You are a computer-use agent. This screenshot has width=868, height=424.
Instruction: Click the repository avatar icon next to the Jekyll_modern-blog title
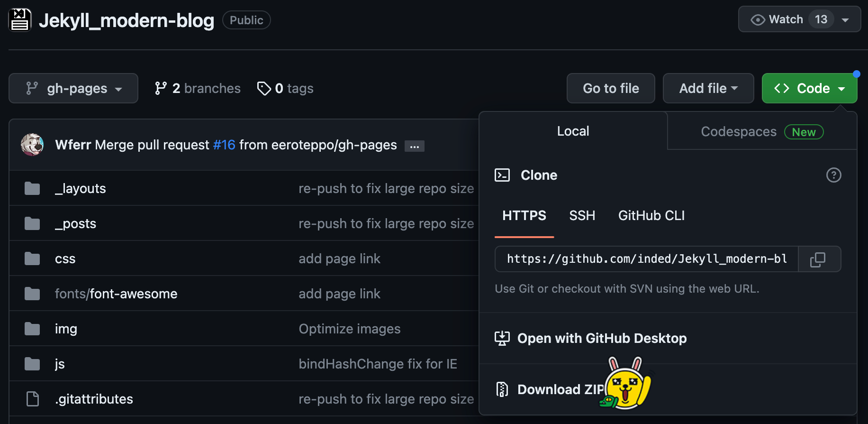[x=20, y=20]
